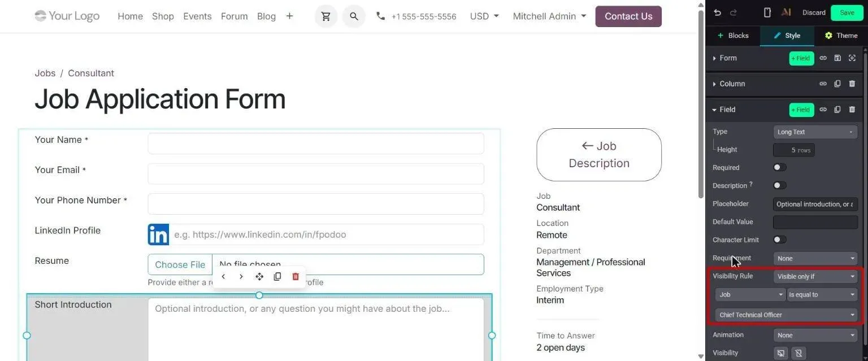
Task: Open the USD currency dropdown
Action: (x=484, y=16)
